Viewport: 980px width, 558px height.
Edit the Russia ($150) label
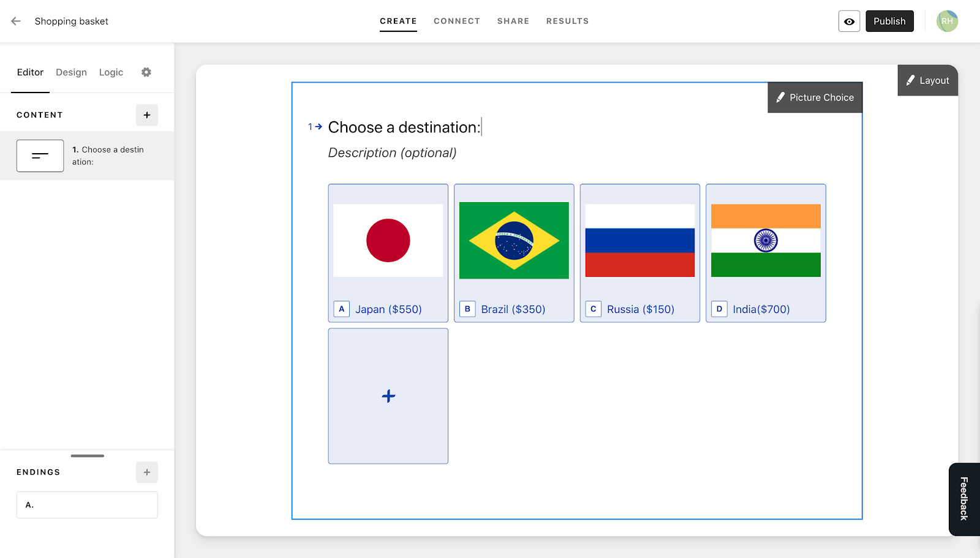pos(641,309)
